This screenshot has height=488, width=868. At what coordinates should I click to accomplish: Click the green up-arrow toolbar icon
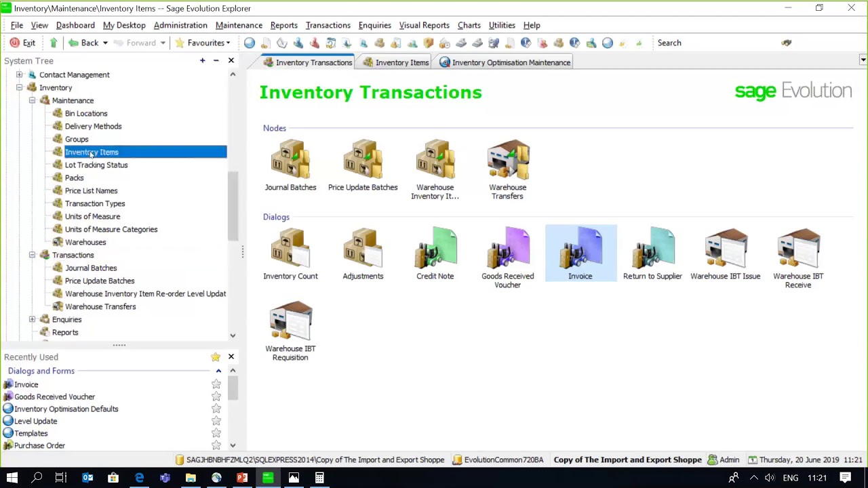pos(54,43)
